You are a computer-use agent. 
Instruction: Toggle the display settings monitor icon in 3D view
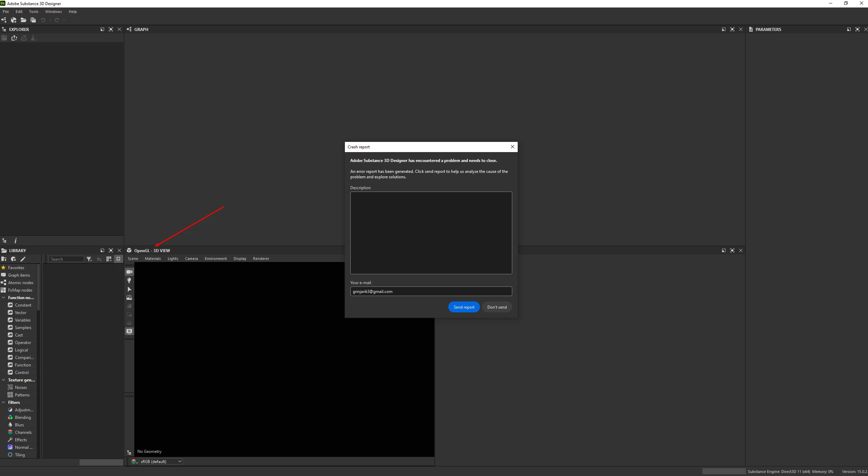click(x=129, y=331)
